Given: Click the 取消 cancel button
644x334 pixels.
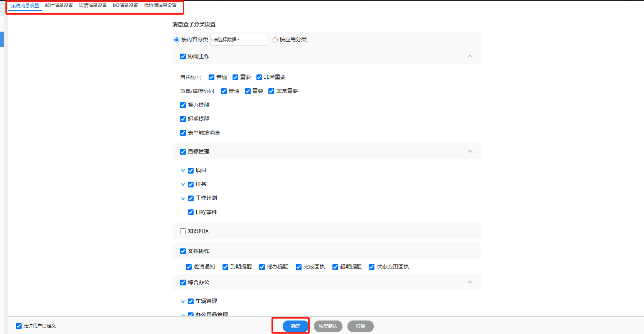Looking at the screenshot, I should 360,326.
